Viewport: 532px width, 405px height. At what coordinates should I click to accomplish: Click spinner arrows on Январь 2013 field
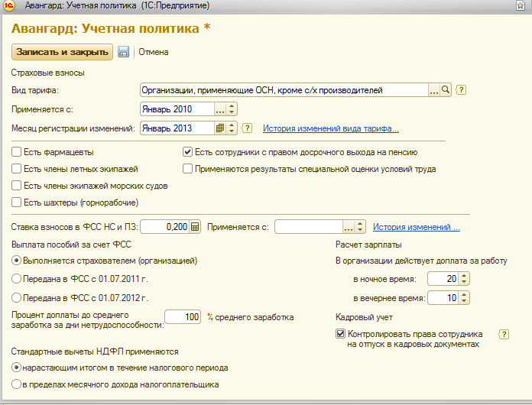(x=232, y=128)
